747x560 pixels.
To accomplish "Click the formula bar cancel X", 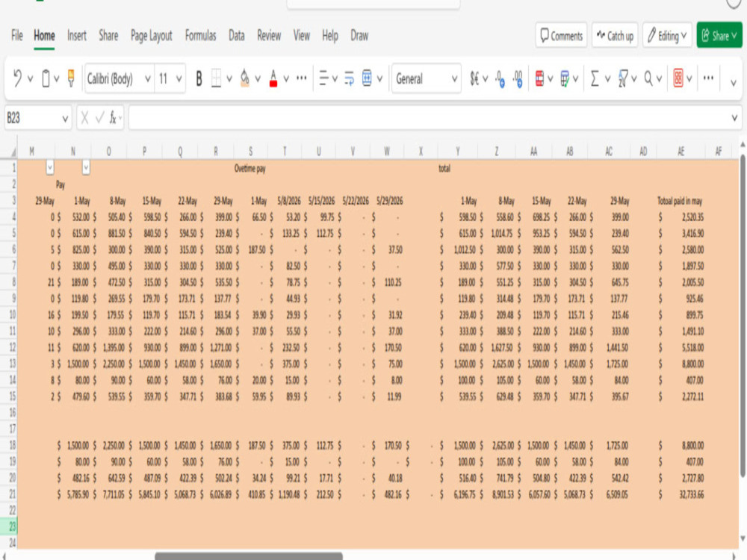I will tap(85, 118).
